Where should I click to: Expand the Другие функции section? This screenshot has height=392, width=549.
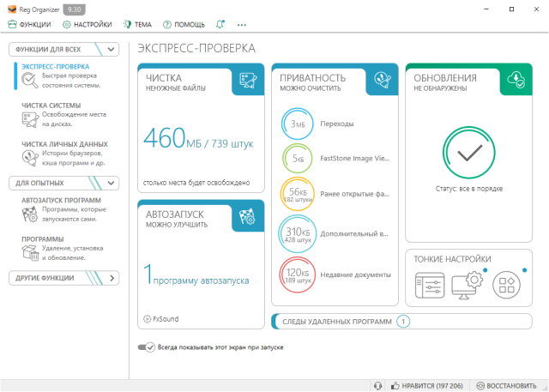click(113, 278)
